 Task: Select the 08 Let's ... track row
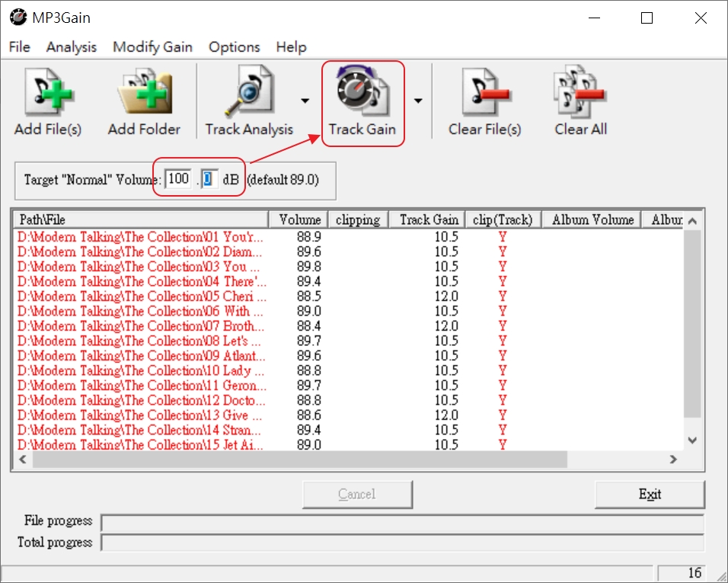348,341
